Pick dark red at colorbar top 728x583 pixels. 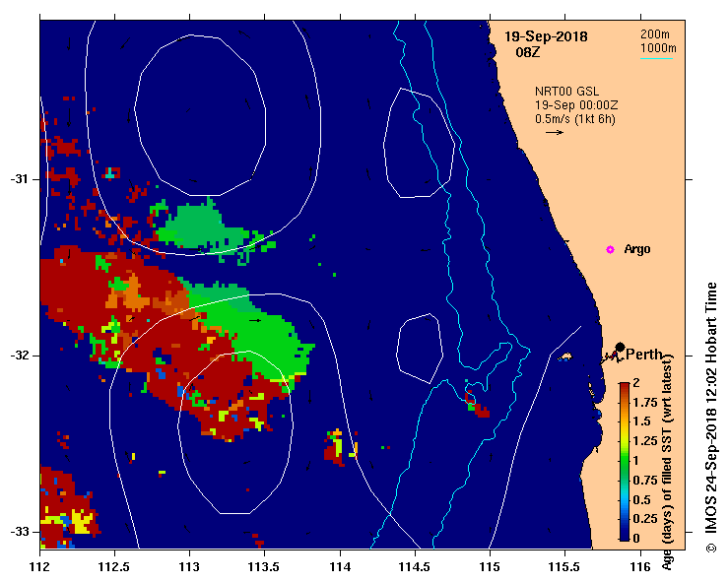[625, 387]
